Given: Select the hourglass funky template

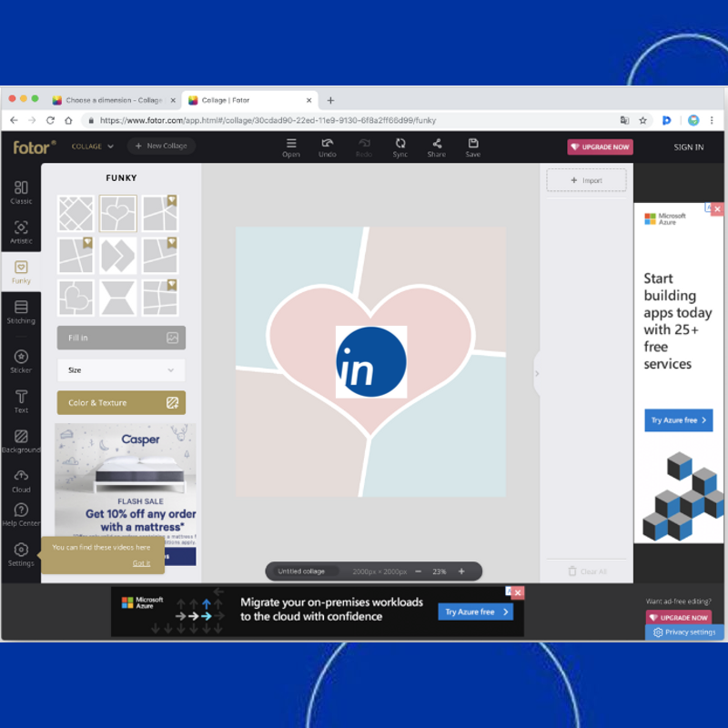Looking at the screenshot, I should pos(118,298).
